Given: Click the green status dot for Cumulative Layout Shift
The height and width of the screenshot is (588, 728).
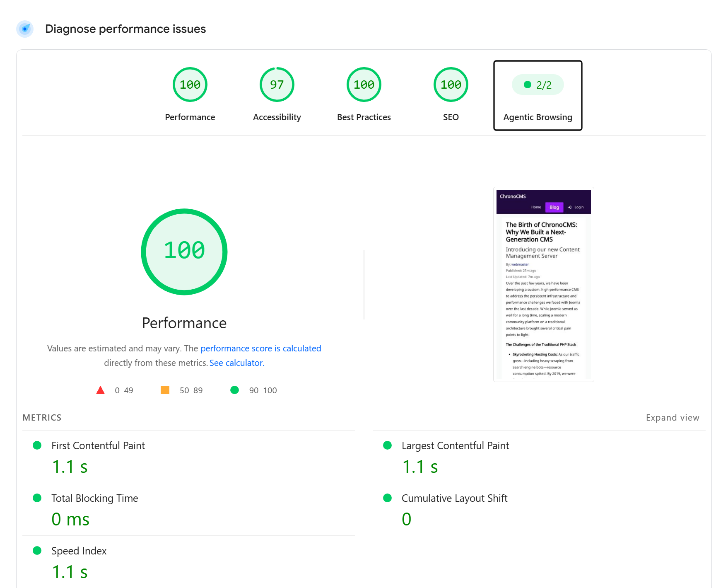Looking at the screenshot, I should point(388,498).
